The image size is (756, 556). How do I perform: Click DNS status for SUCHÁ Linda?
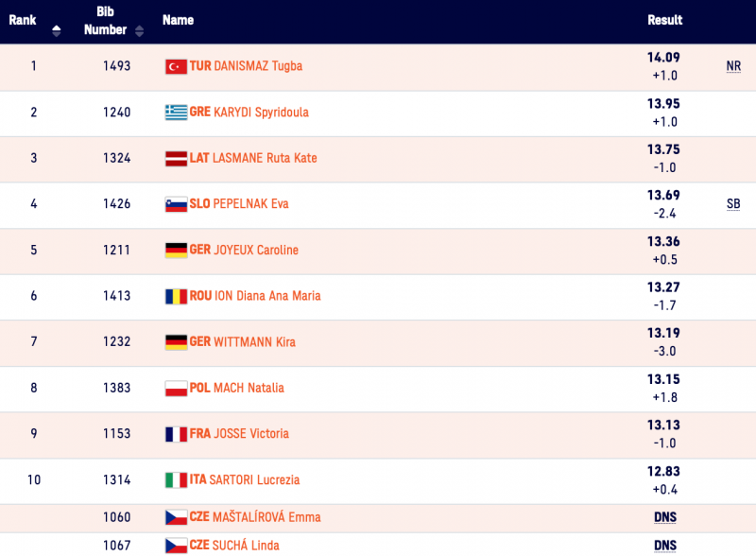point(664,546)
